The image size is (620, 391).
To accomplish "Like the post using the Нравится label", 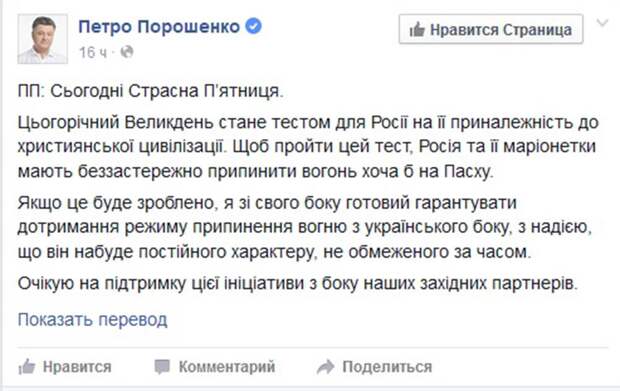I will (x=77, y=366).
